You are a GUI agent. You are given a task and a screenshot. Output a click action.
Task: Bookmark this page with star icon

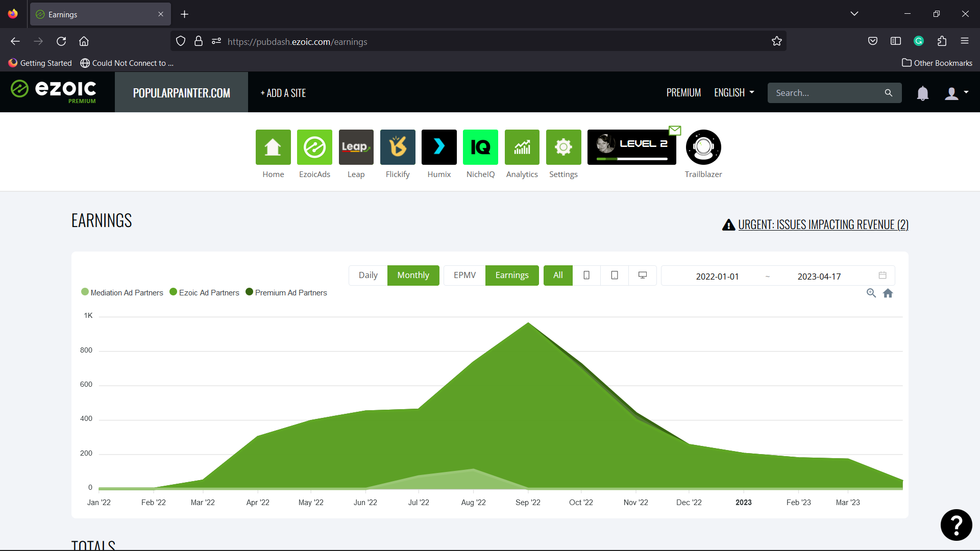(777, 41)
